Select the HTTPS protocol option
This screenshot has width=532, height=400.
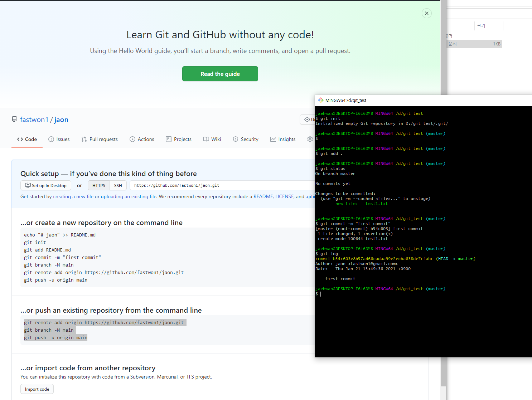pos(98,185)
